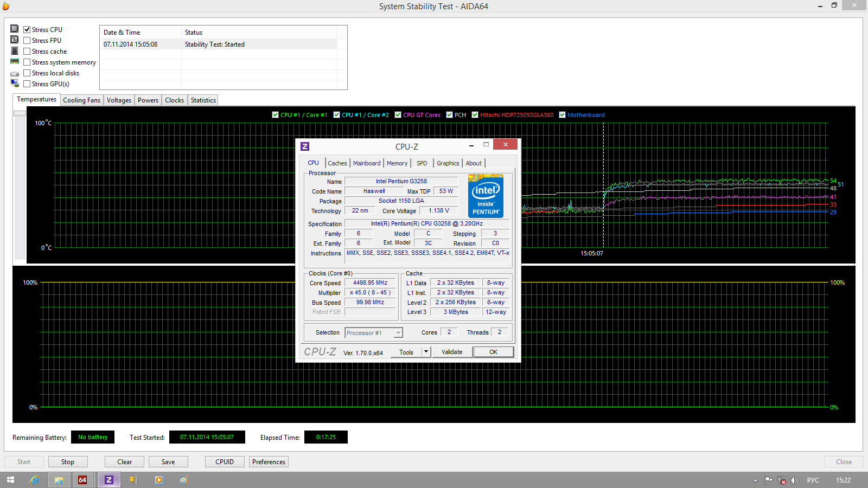Click the CPU-Z Tools button

click(406, 352)
